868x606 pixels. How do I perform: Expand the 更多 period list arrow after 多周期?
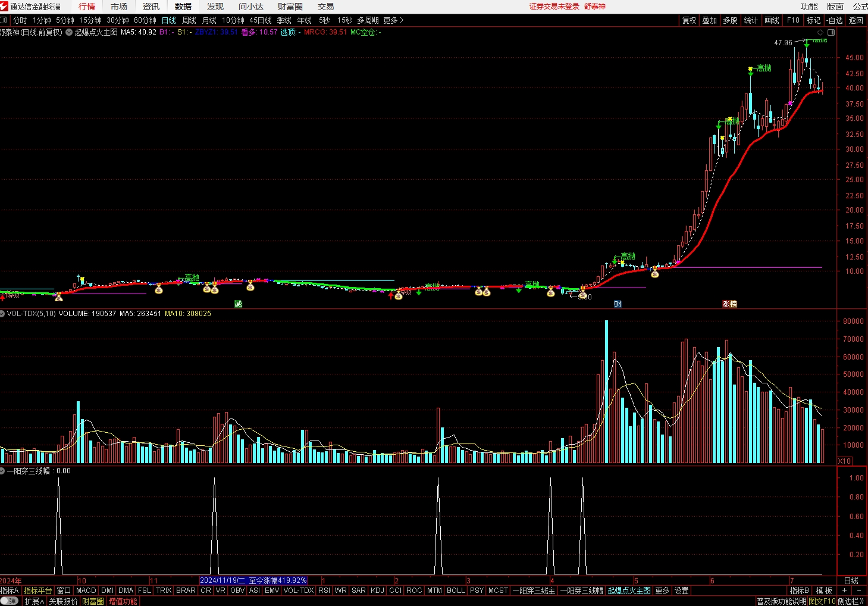click(393, 20)
